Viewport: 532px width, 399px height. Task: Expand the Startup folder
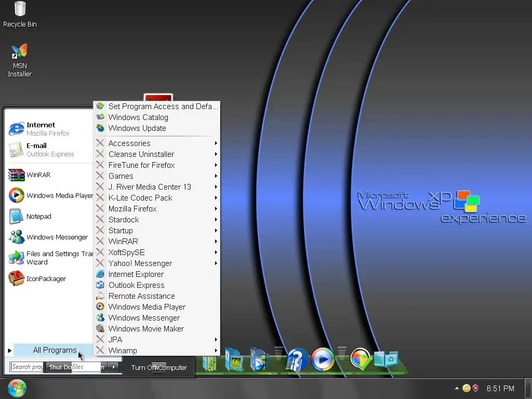(157, 230)
